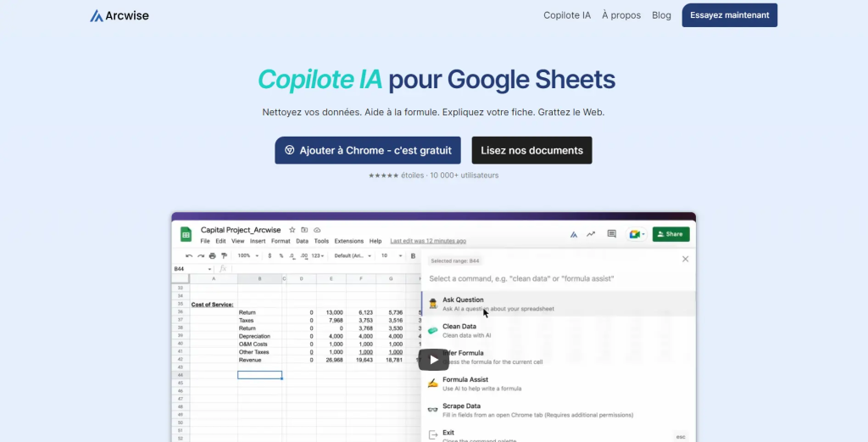The height and width of the screenshot is (442, 868).
Task: Click the Exit command door icon
Action: (x=433, y=435)
